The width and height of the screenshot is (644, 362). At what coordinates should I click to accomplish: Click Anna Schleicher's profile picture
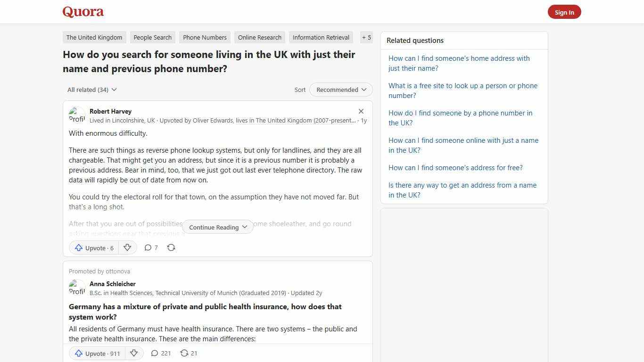77,288
